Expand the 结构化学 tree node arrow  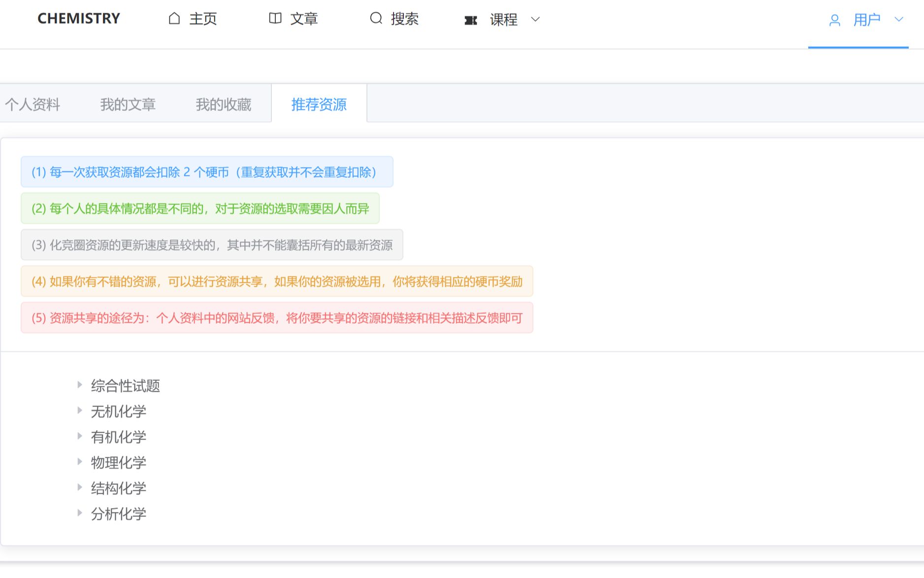79,487
